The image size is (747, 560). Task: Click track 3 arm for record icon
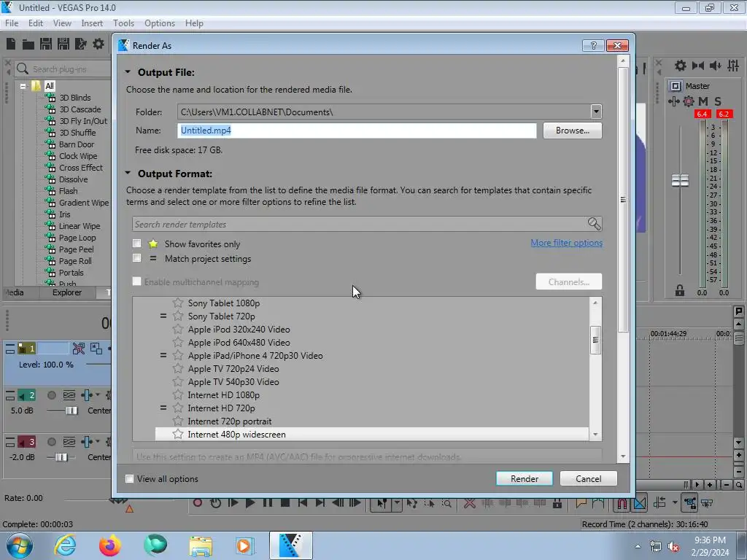click(52, 442)
